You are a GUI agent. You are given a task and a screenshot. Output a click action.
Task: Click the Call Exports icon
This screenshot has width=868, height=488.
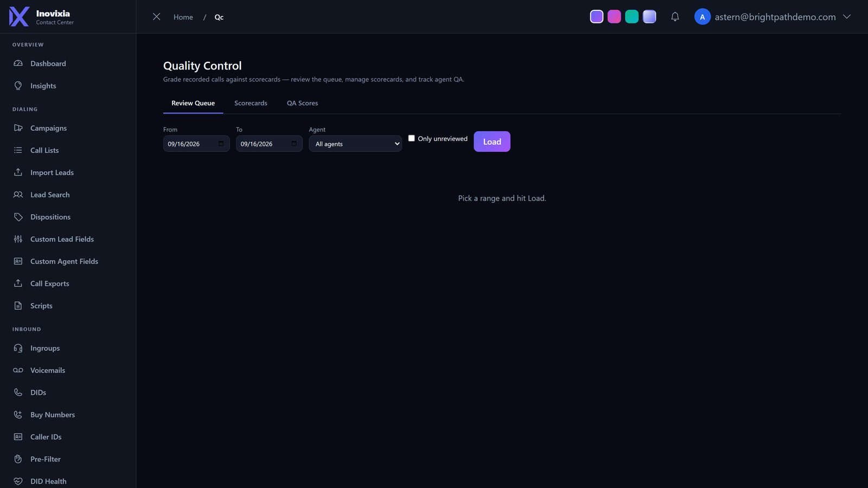click(18, 284)
